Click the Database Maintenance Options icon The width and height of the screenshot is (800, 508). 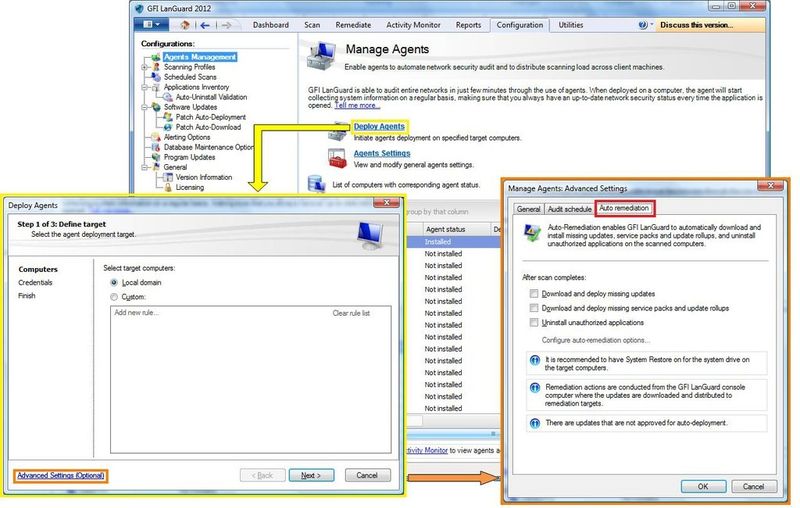click(x=156, y=147)
